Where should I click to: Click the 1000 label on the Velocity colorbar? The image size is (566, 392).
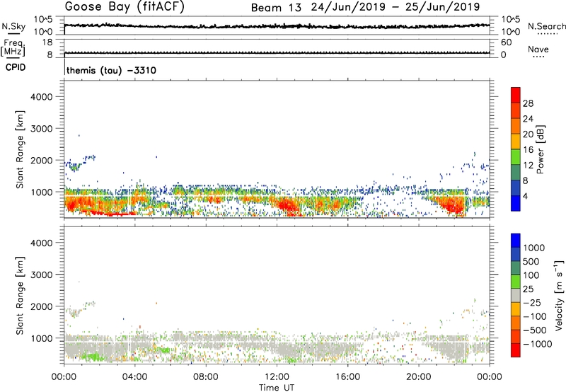(534, 248)
